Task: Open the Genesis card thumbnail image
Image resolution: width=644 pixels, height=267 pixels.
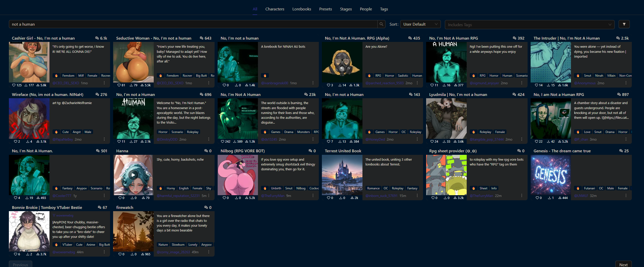Action: tap(551, 175)
